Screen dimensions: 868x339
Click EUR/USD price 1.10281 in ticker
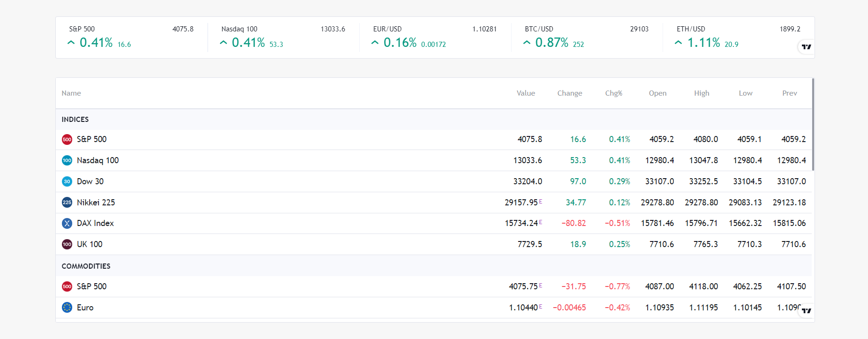[484, 29]
